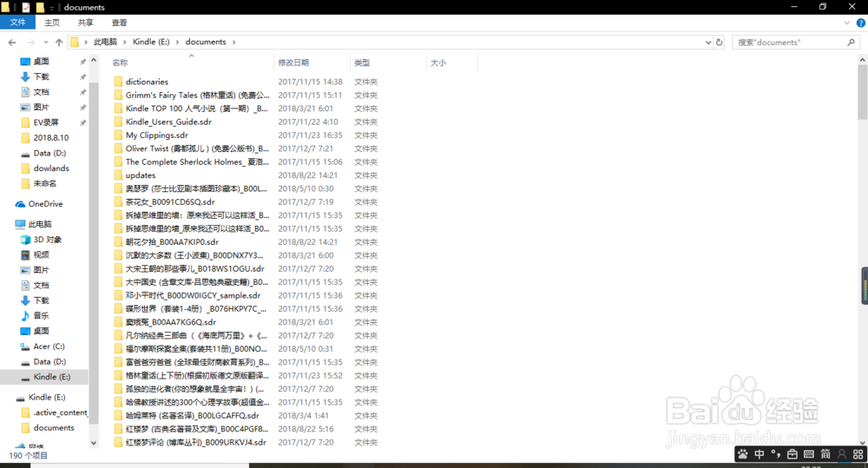Select the 茶花女_B0091CD6SQ.sdr folder
The height and width of the screenshot is (468, 868).
pos(170,201)
